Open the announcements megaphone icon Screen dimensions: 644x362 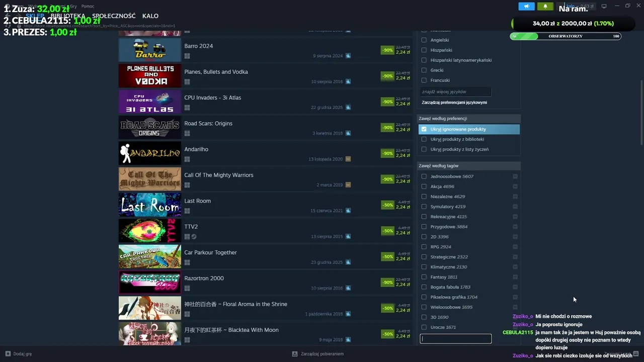(x=526, y=7)
